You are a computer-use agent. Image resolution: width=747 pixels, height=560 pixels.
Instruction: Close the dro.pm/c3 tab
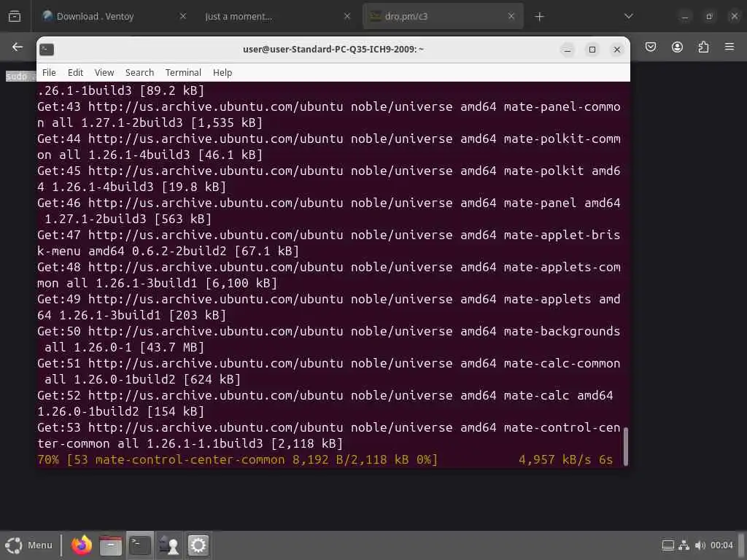point(511,16)
